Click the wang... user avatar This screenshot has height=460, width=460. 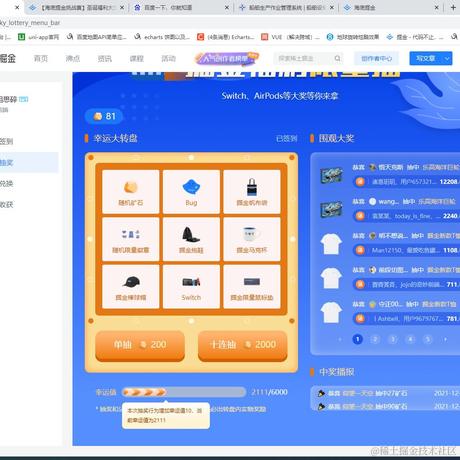373,201
